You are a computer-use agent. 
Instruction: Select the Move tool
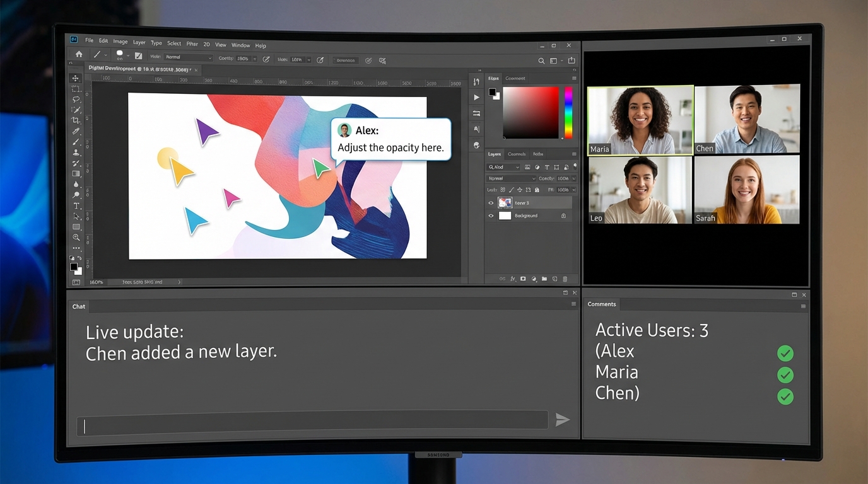(x=76, y=79)
